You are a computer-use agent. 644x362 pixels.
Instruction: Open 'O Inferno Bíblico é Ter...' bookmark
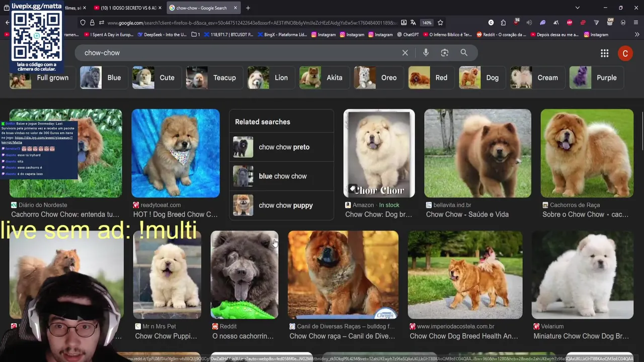click(x=447, y=35)
